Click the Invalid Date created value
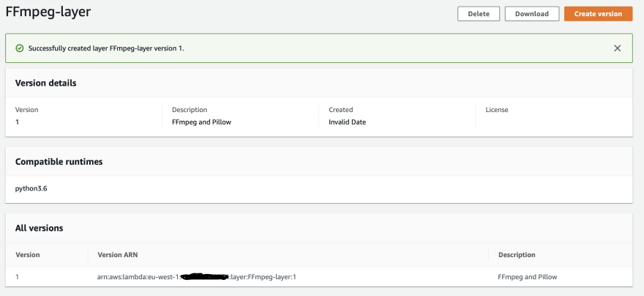The width and height of the screenshot is (644, 296). [x=348, y=122]
